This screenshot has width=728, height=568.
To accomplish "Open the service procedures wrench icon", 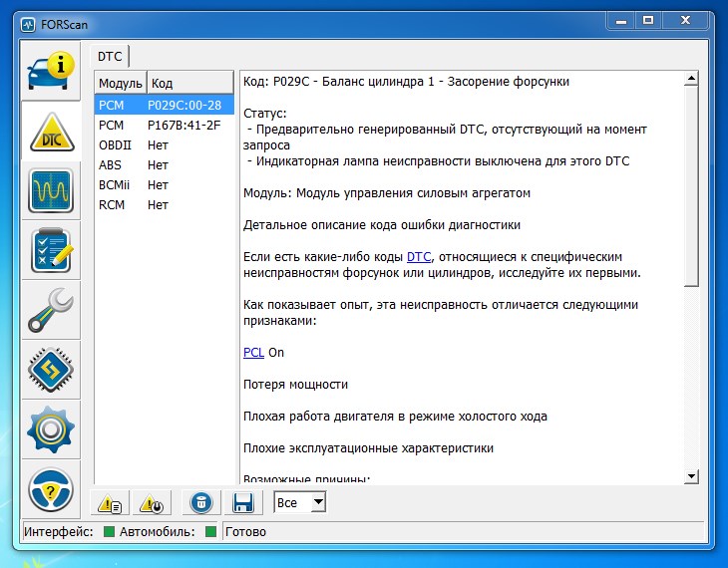I will [51, 310].
